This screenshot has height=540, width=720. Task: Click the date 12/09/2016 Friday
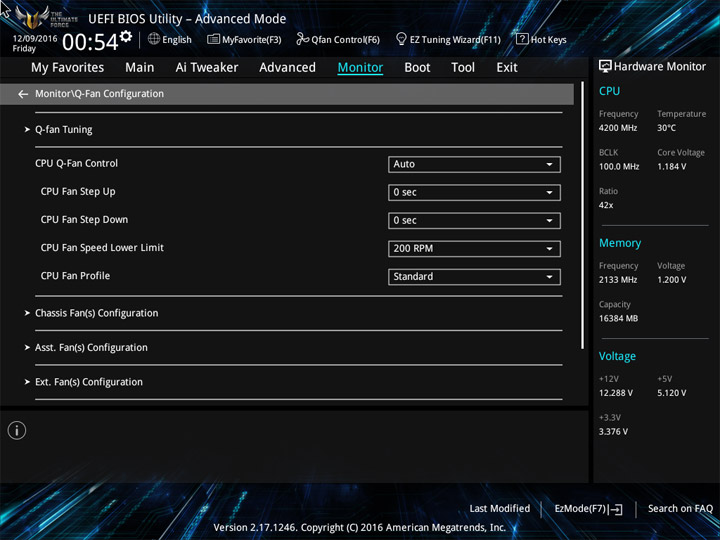[x=35, y=43]
